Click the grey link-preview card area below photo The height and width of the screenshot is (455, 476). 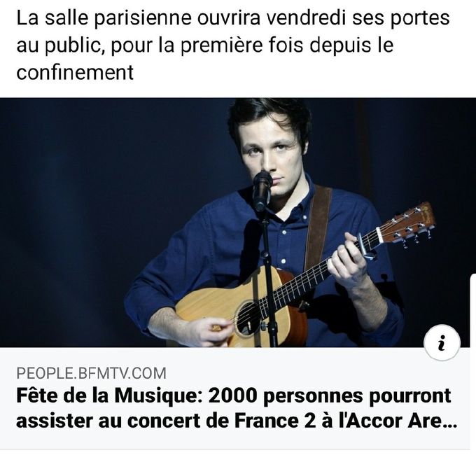238,398
